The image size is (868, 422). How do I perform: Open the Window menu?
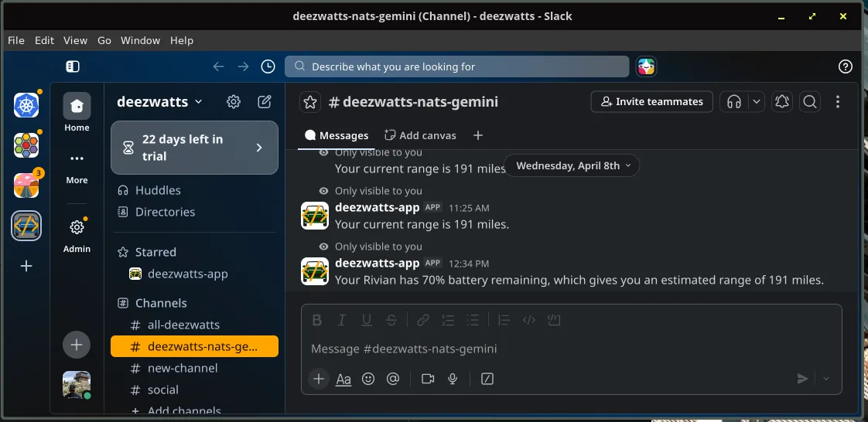pyautogui.click(x=141, y=40)
